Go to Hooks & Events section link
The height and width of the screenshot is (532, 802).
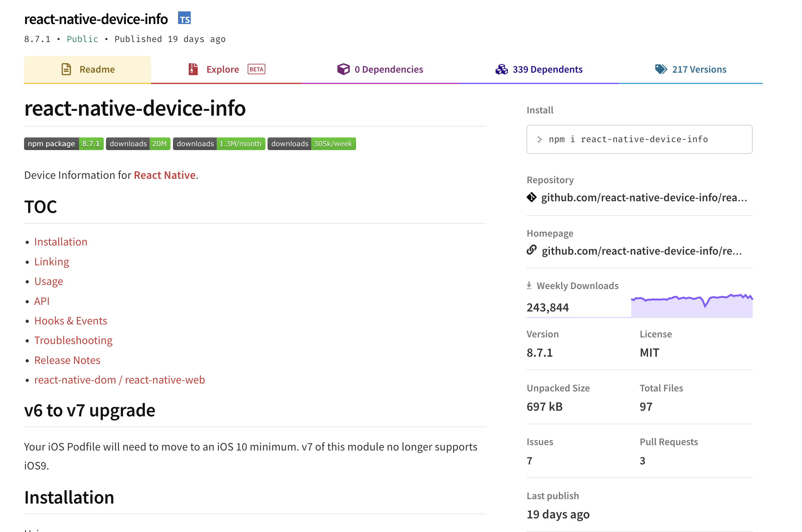click(71, 321)
